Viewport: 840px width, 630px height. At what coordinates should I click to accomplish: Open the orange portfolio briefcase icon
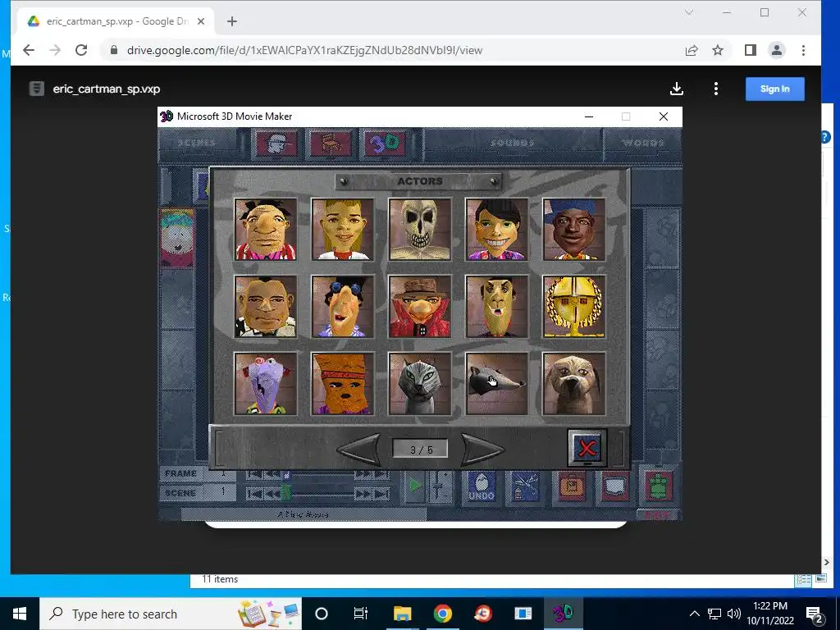(572, 487)
